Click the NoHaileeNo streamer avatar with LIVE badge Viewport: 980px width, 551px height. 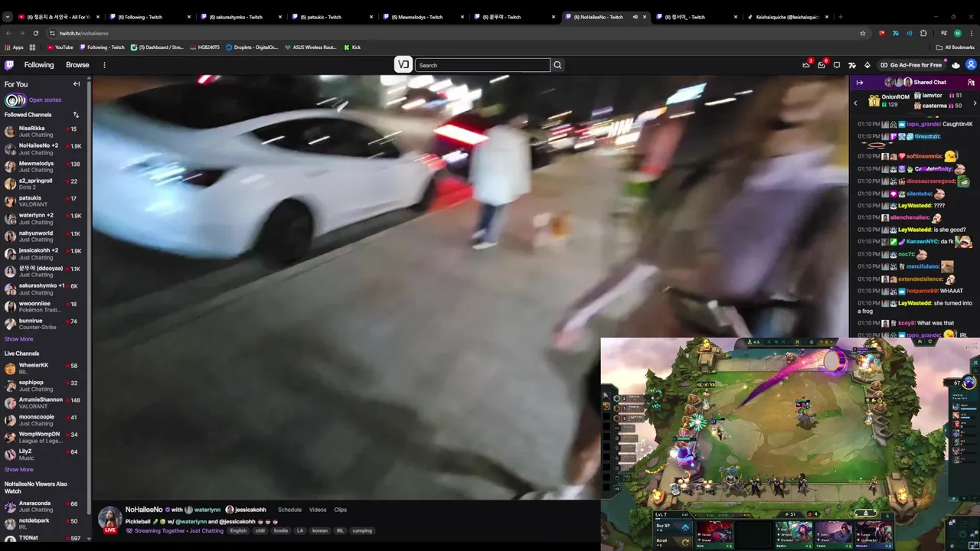[x=109, y=519]
